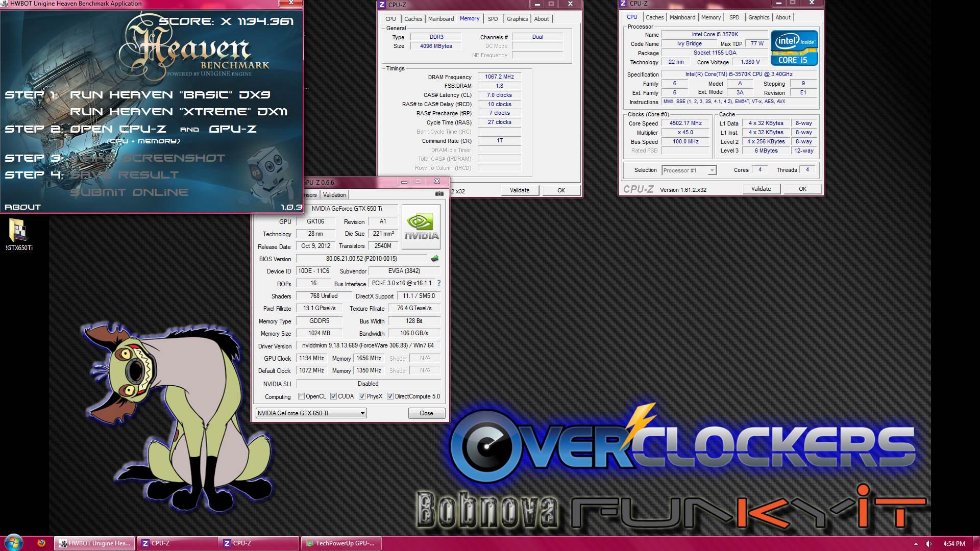Launch Firefox from the taskbar
The width and height of the screenshot is (980, 551).
click(41, 543)
